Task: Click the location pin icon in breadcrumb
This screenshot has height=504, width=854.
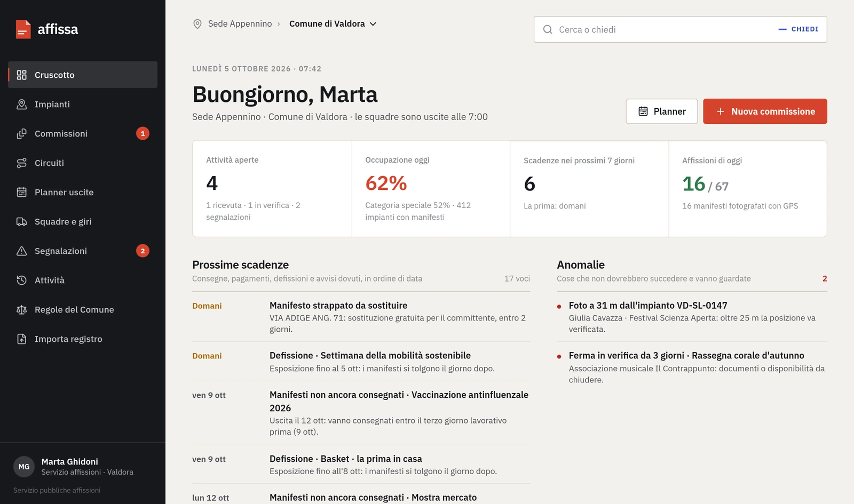Action: (x=197, y=24)
